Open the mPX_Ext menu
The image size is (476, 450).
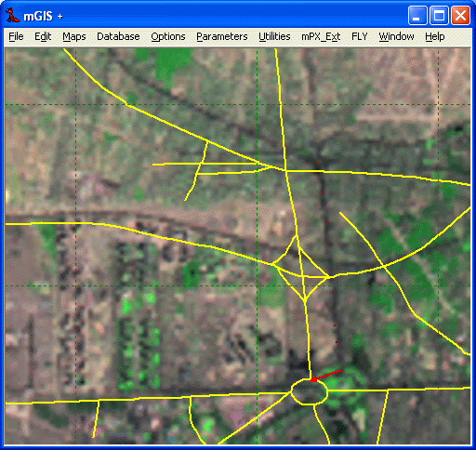pyautogui.click(x=321, y=36)
